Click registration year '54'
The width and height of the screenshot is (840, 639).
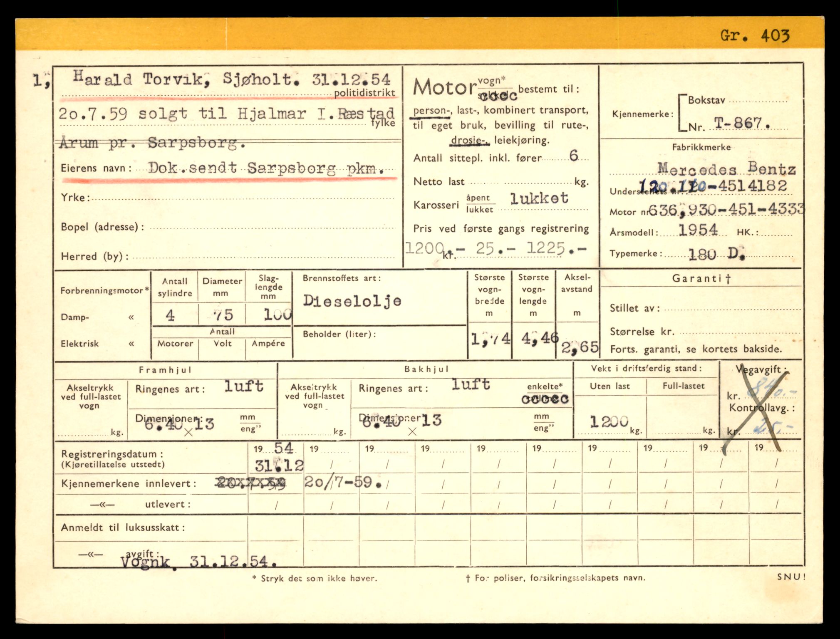click(x=284, y=448)
